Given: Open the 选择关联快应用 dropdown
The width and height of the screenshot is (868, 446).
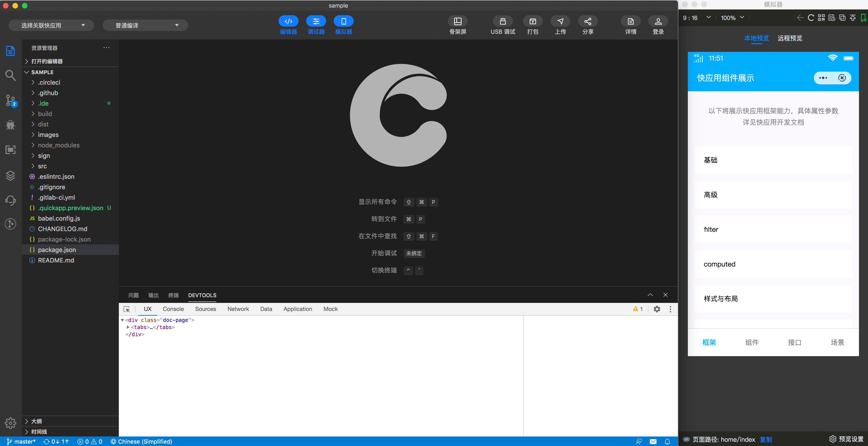Looking at the screenshot, I should (51, 25).
